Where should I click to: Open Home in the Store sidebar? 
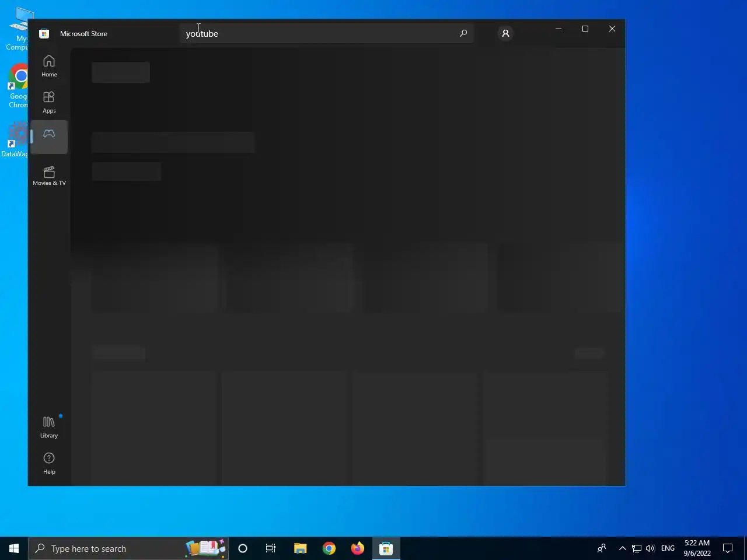pos(49,66)
